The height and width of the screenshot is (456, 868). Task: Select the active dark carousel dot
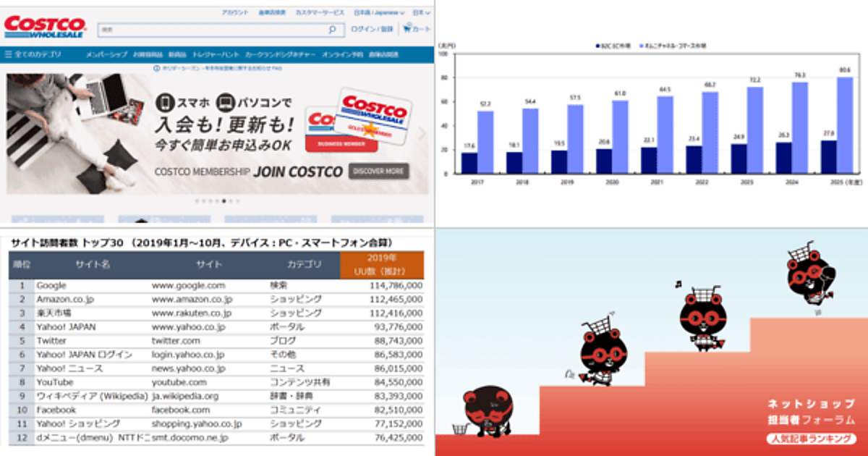pos(224,200)
